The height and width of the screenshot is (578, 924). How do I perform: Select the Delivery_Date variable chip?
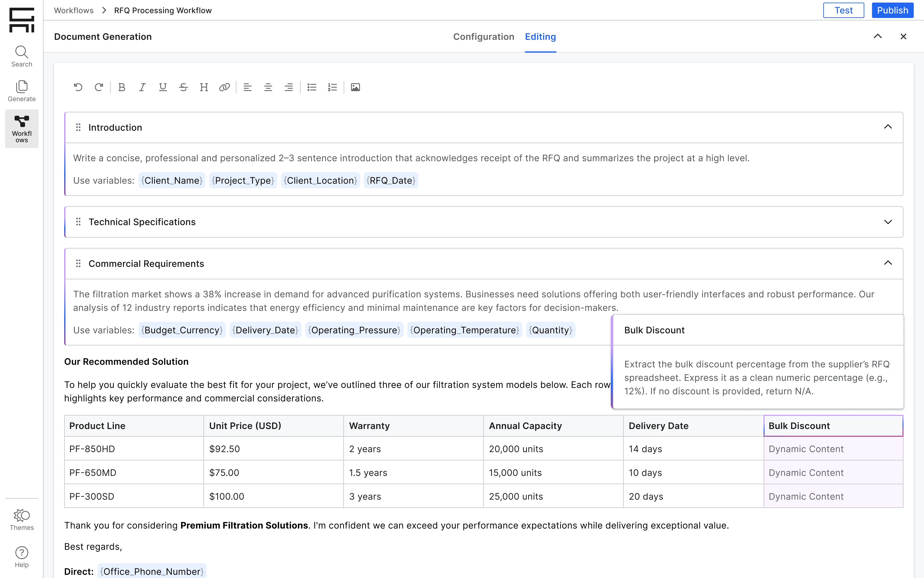(x=265, y=330)
